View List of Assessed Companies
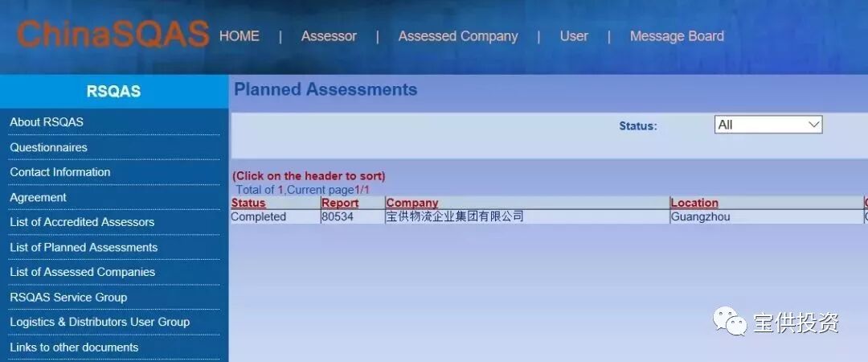The width and height of the screenshot is (868, 362). coord(82,272)
